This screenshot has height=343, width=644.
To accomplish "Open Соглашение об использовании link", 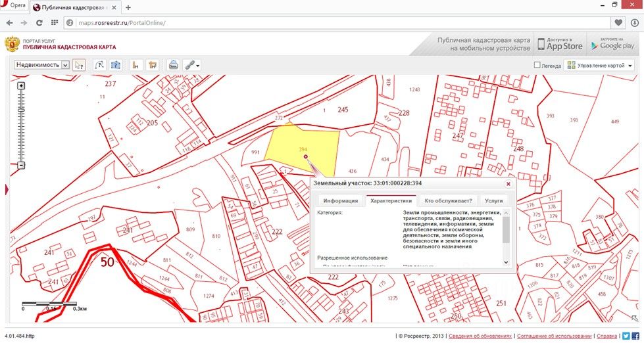I will pos(554,336).
